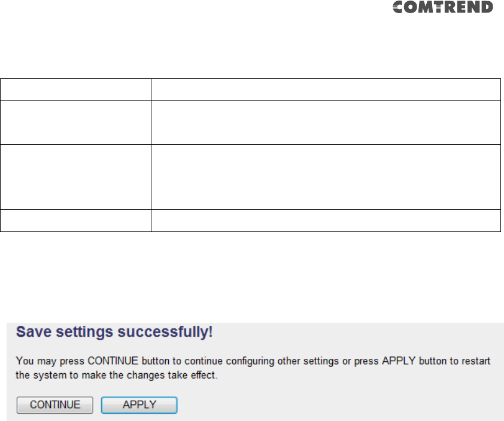The height and width of the screenshot is (421, 504).
Task: Click the 'changes take effect' sentence line
Action: [117, 376]
